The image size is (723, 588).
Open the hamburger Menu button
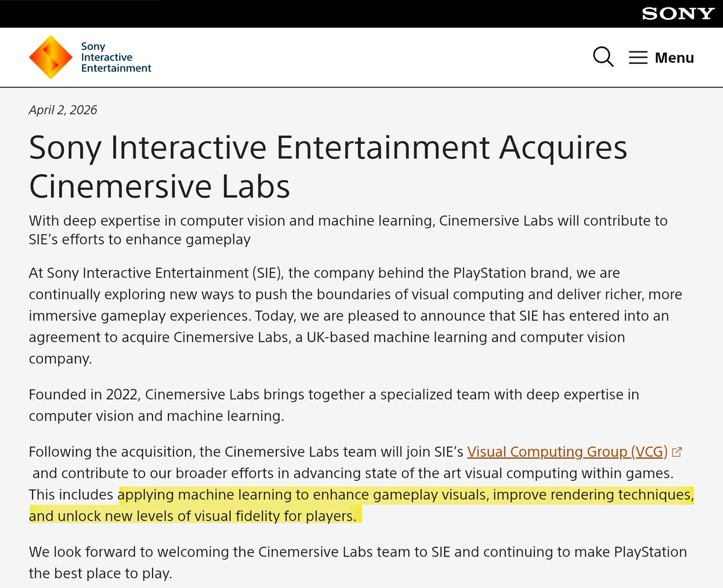[x=662, y=58]
